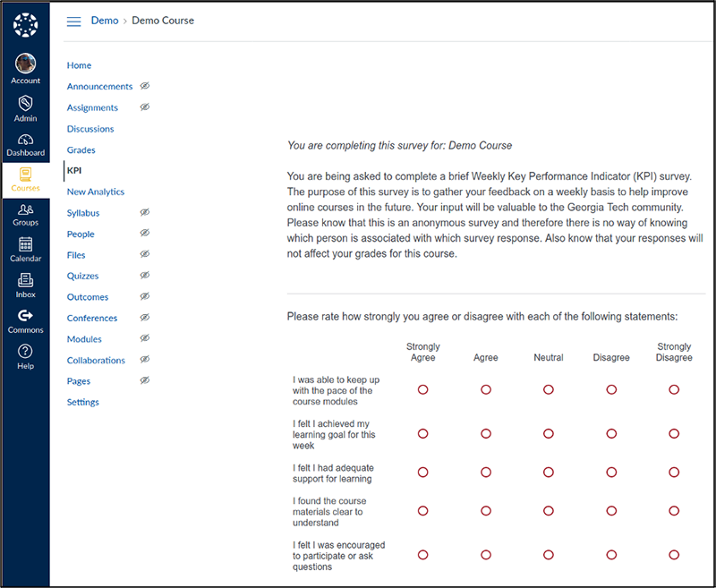This screenshot has height=588, width=716.
Task: Collapse the course menu with hamburger icon
Action: 74,21
